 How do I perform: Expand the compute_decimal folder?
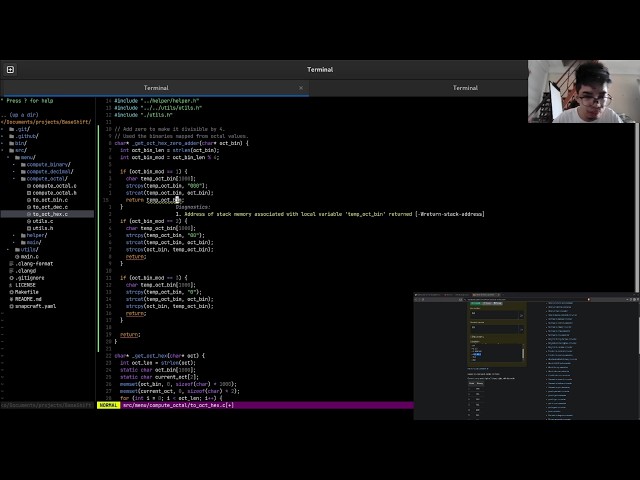point(47,171)
